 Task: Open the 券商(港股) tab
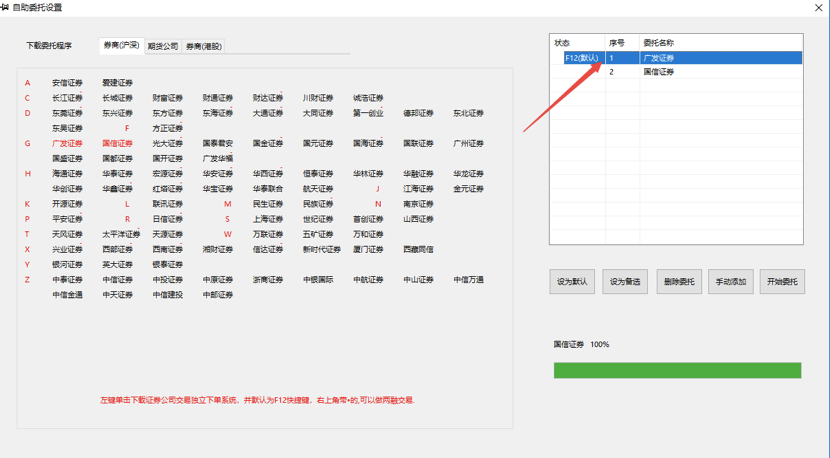coord(204,46)
